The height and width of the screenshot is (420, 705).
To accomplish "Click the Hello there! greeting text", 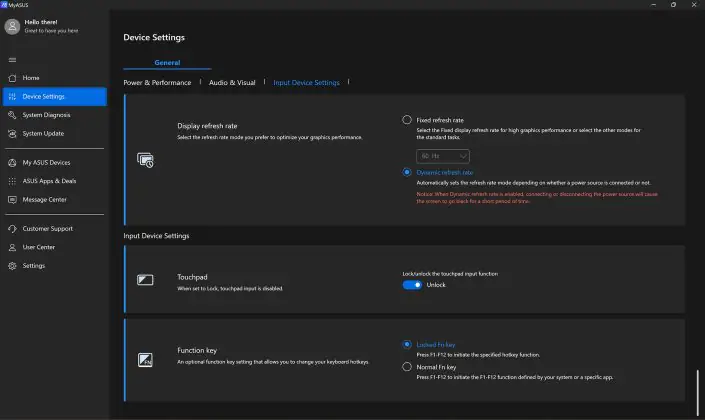I will (41, 22).
